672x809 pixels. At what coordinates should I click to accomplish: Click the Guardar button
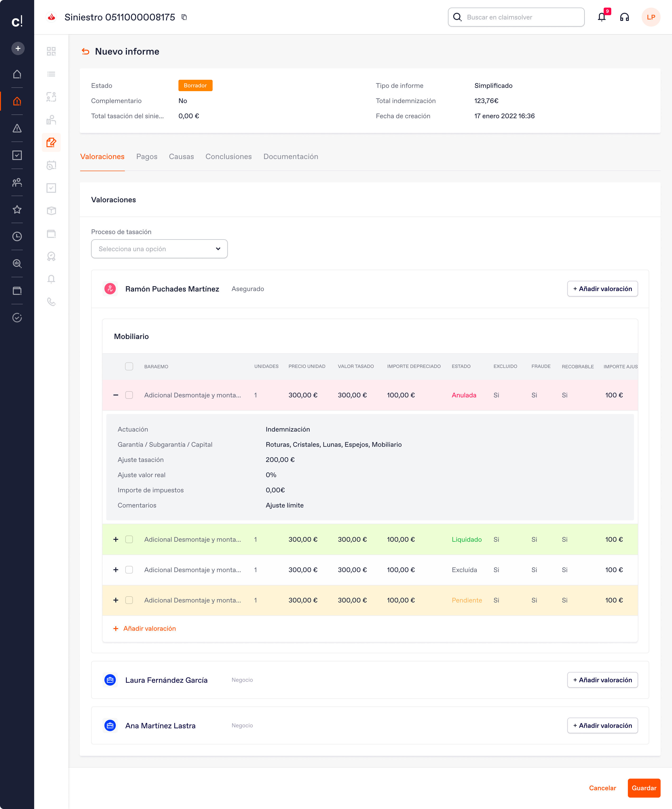(x=644, y=788)
